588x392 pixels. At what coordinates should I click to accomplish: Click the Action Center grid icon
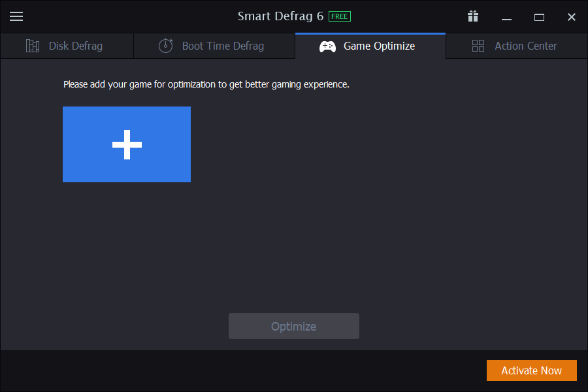[x=478, y=46]
